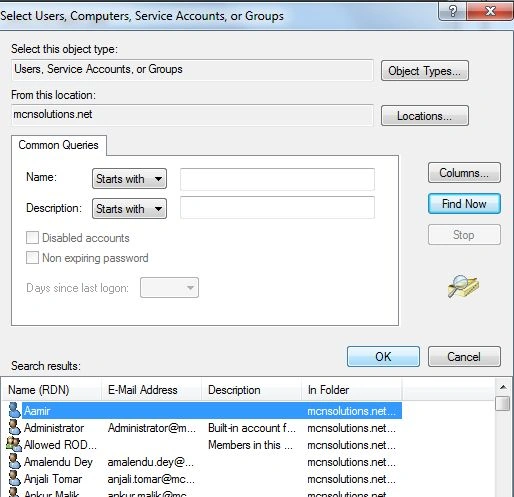Select Allowed ROD... name entry

tap(60, 445)
